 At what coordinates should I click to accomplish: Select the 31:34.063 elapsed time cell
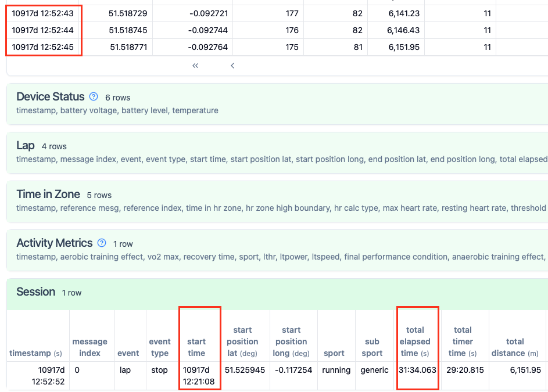pyautogui.click(x=417, y=370)
